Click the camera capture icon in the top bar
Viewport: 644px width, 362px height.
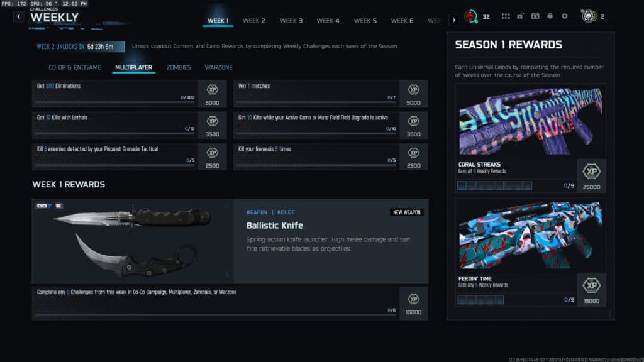[x=535, y=16]
